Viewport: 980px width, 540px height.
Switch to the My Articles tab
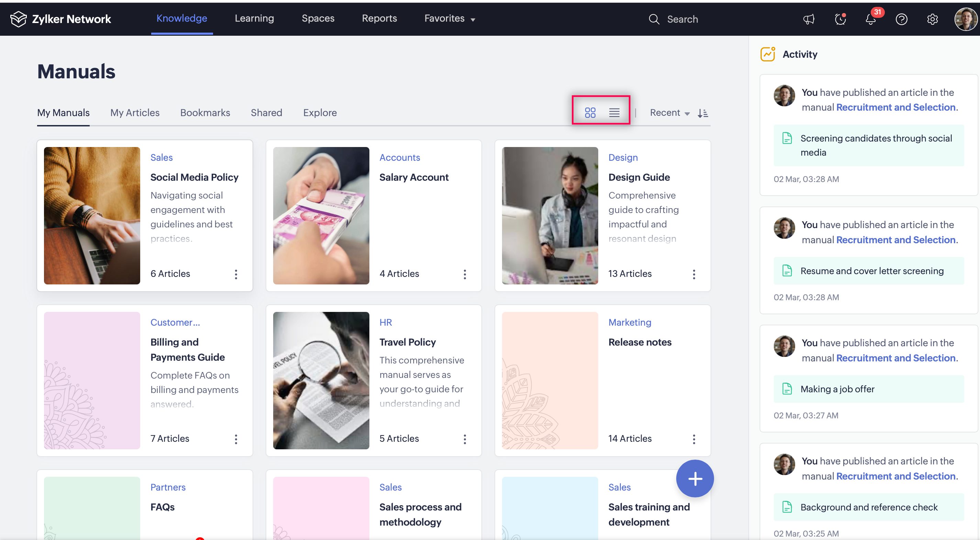[135, 113]
